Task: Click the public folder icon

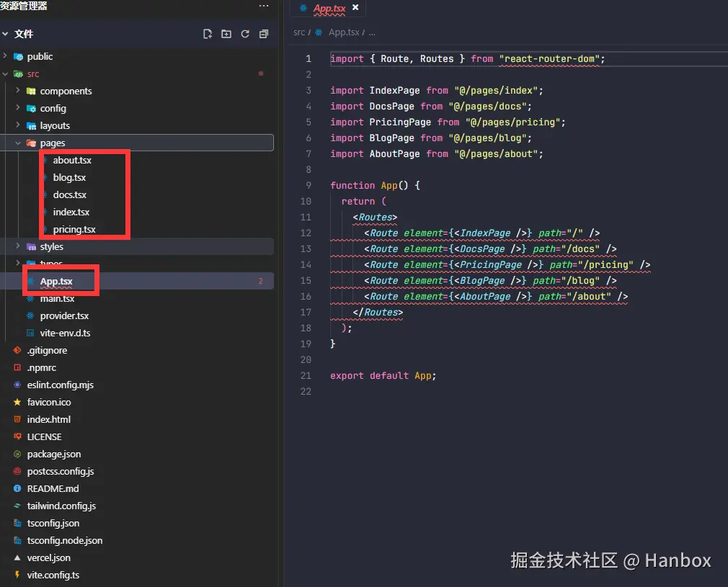Action: pyautogui.click(x=19, y=57)
